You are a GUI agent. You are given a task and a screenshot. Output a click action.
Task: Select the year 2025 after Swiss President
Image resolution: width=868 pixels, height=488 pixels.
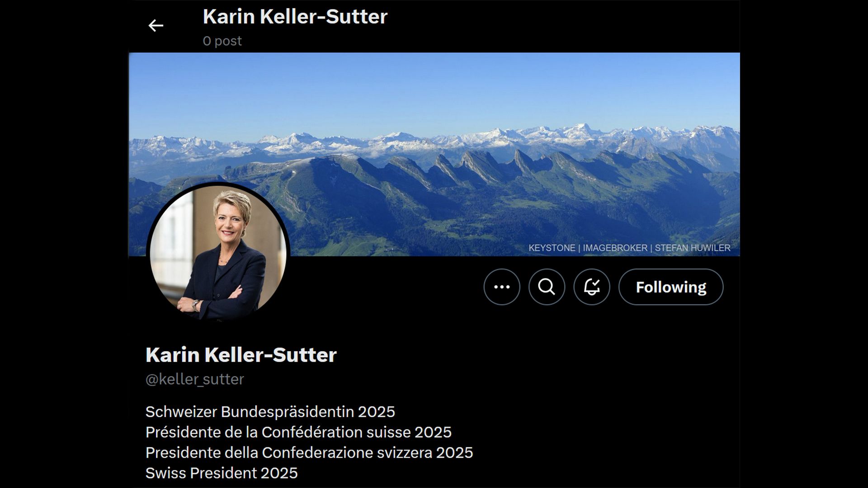[x=279, y=473]
